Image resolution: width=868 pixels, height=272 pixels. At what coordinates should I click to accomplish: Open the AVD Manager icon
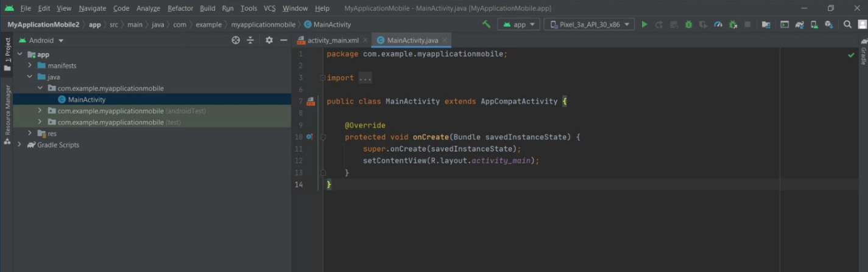(814, 24)
